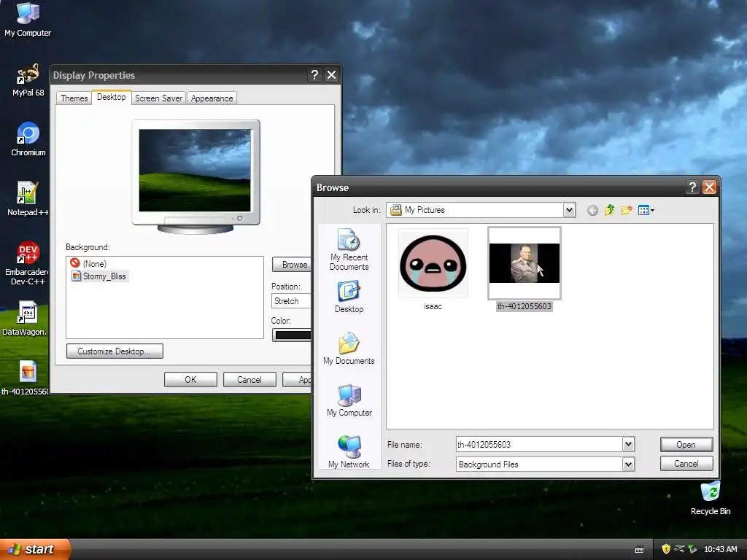The width and height of the screenshot is (747, 560).
Task: Switch to the Themes tab
Action: pyautogui.click(x=74, y=98)
